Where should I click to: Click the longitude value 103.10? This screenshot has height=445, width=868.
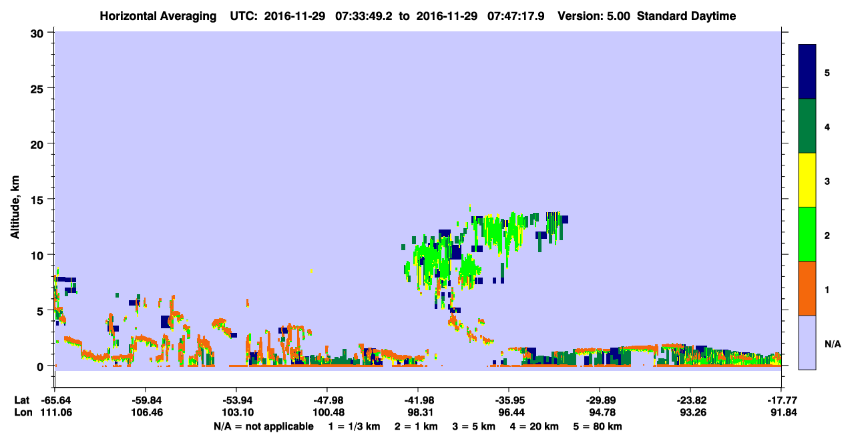pos(236,412)
